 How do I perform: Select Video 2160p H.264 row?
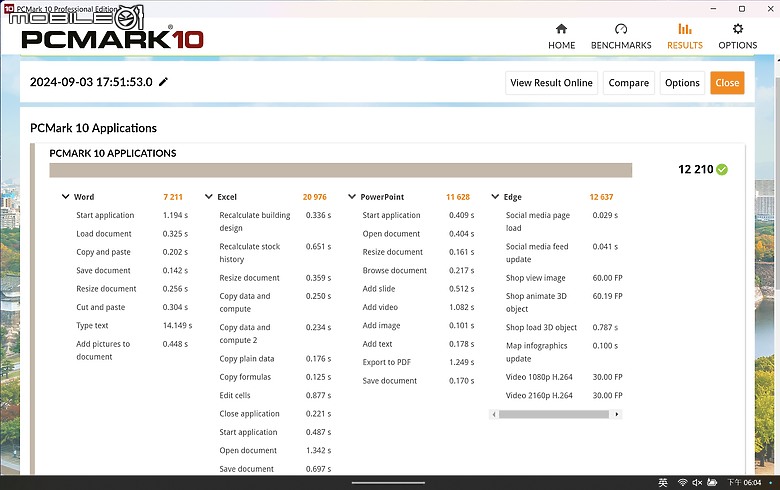[x=564, y=395]
